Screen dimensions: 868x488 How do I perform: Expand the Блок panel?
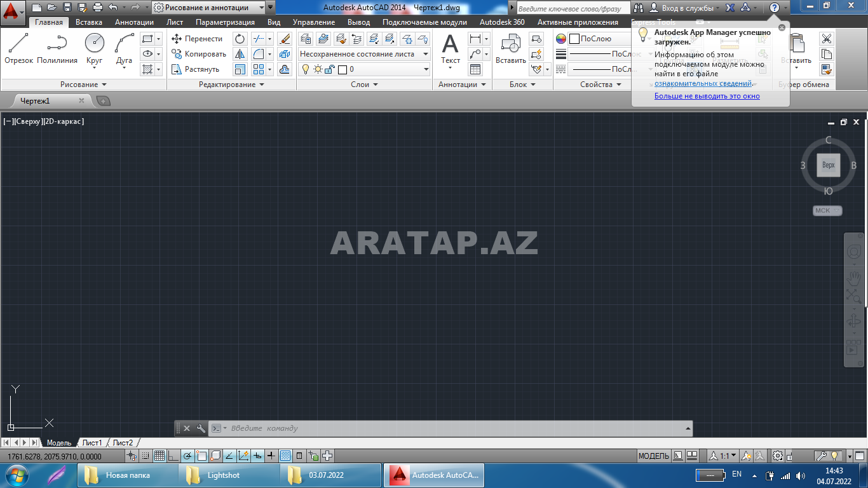[522, 85]
